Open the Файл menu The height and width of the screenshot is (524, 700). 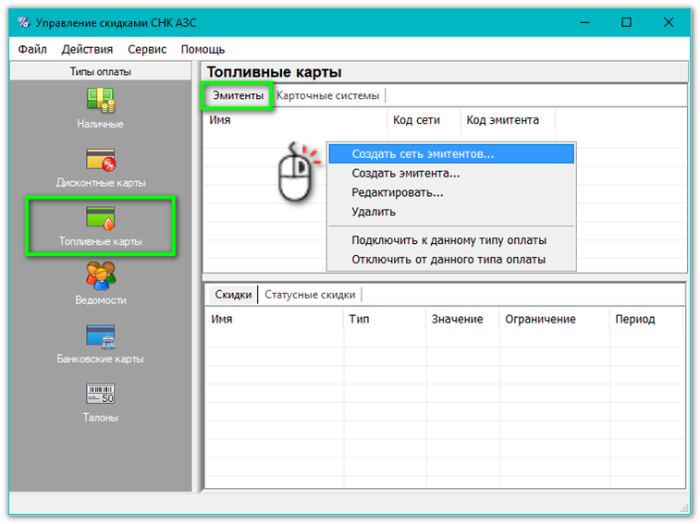coord(32,49)
